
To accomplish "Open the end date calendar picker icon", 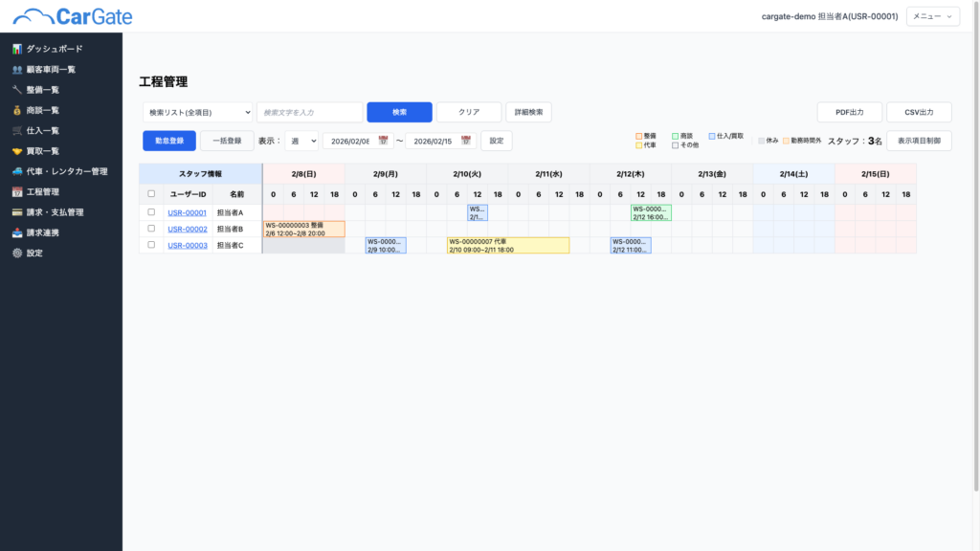I will click(466, 141).
